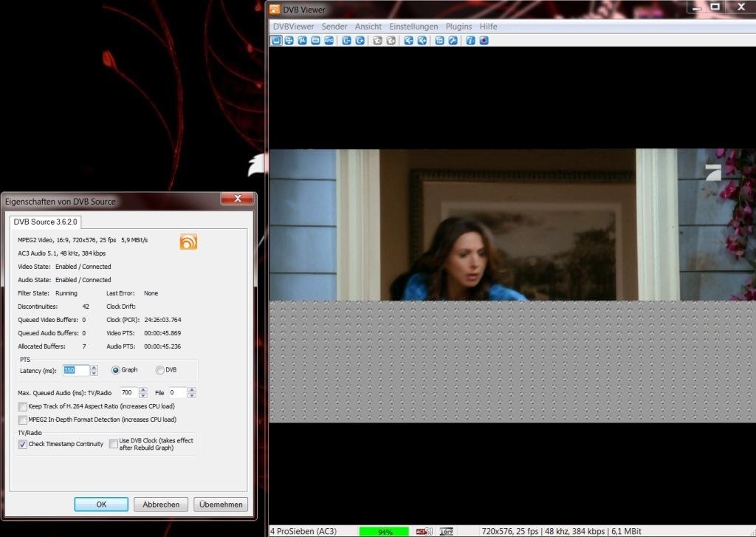756x537 pixels.
Task: Open the DVBViewer menu
Action: [293, 27]
